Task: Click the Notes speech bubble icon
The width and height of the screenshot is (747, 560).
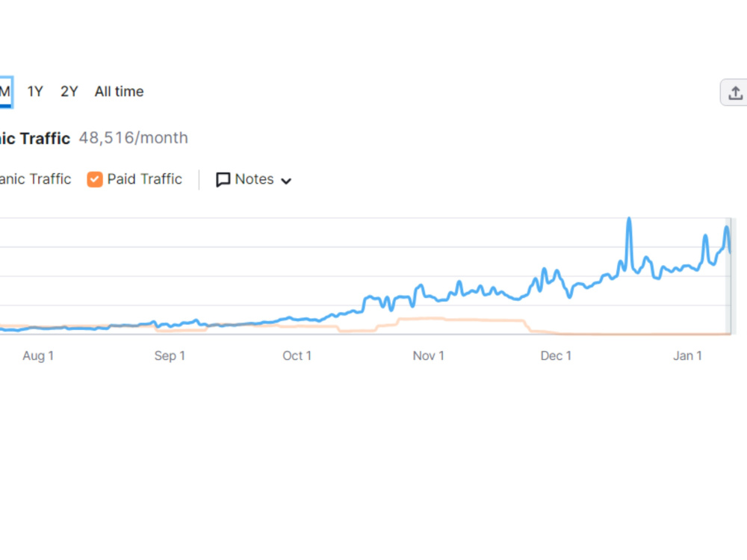Action: point(223,179)
